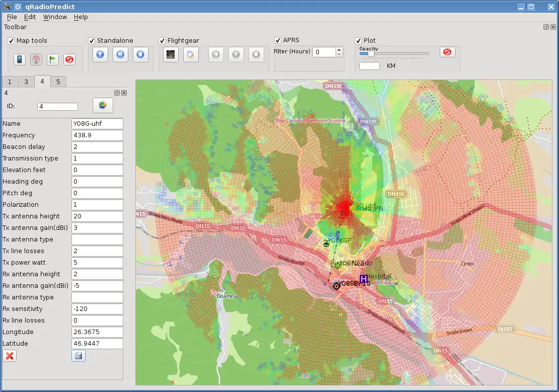Uncheck the Map tools checkbox
559x392 pixels.
[11, 41]
